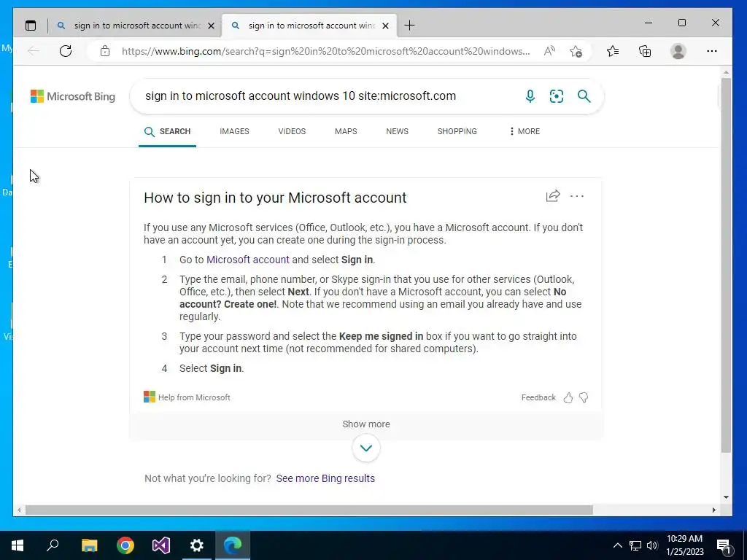The image size is (747, 560).
Task: Give thumbs down feedback
Action: point(584,397)
